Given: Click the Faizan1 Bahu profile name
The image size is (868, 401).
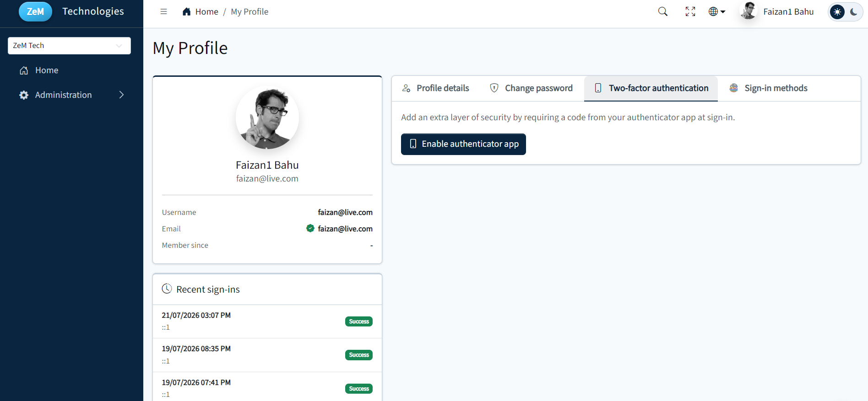Looking at the screenshot, I should [x=267, y=165].
